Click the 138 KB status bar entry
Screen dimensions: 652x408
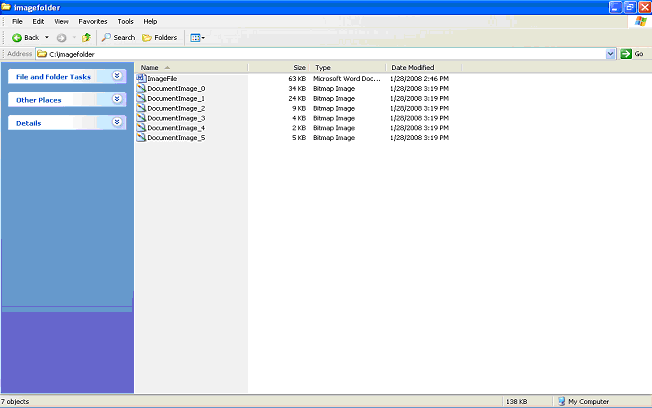click(516, 402)
